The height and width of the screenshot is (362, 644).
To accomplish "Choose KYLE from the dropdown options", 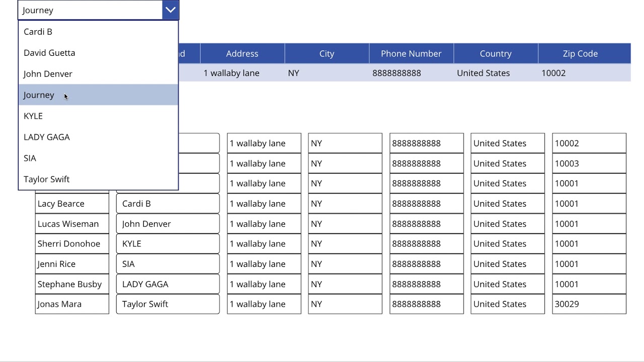I will click(98, 116).
